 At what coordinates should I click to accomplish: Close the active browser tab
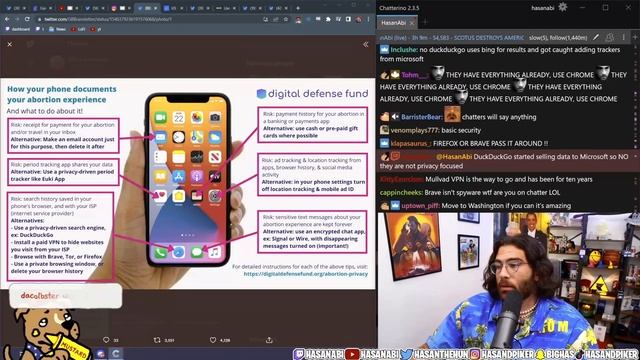point(156,8)
